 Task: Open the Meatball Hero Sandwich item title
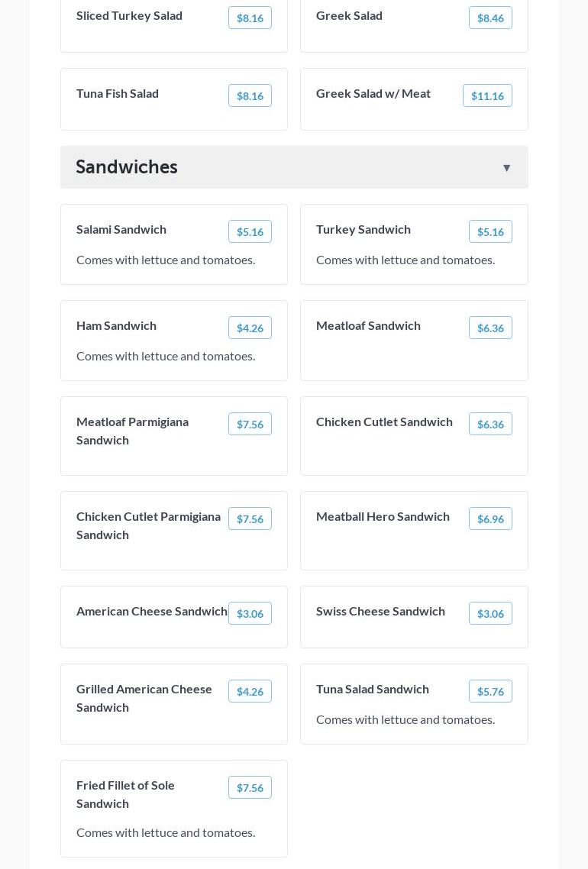point(383,516)
